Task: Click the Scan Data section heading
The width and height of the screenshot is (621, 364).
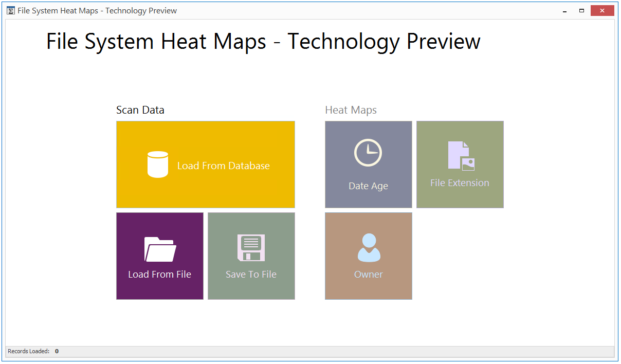Action: 140,110
